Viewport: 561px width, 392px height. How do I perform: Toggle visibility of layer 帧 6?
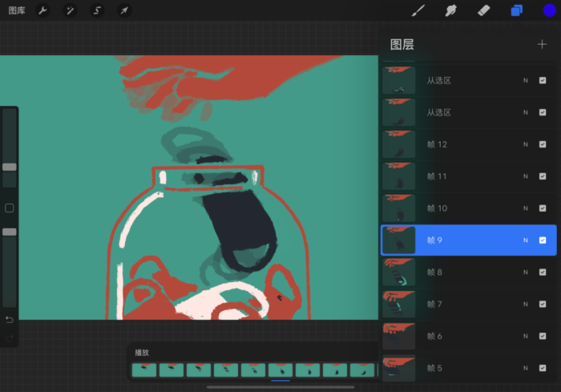(x=543, y=336)
